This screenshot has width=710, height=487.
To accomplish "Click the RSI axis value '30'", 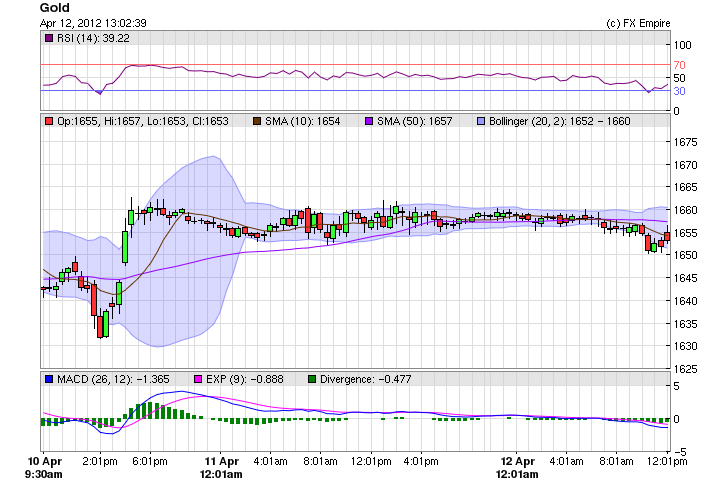I will coord(679,91).
